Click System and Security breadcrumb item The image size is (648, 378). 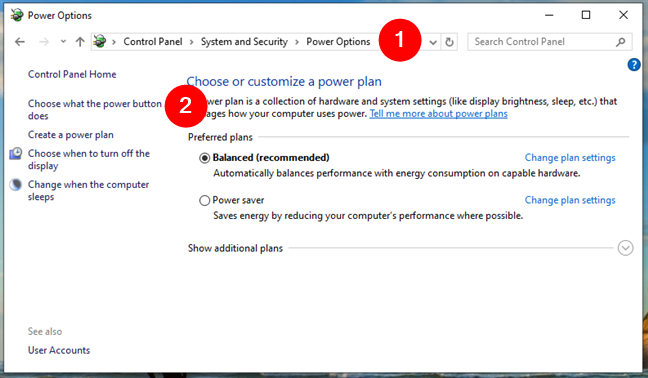tap(244, 42)
